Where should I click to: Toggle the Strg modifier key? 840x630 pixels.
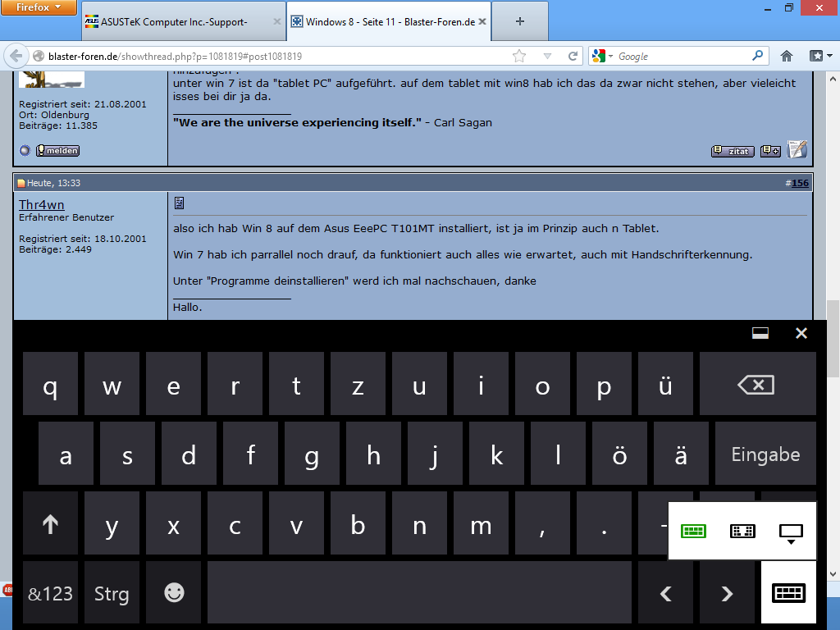pos(112,593)
